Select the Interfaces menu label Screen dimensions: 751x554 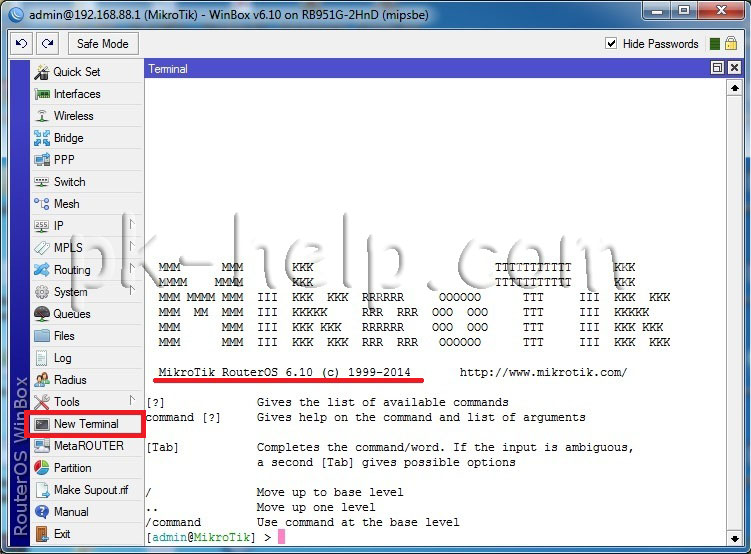point(77,94)
